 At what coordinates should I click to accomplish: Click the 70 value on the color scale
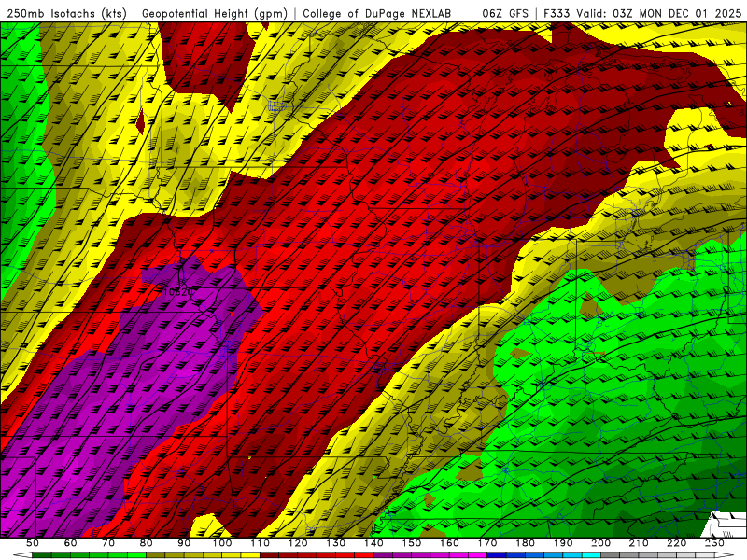tap(108, 543)
